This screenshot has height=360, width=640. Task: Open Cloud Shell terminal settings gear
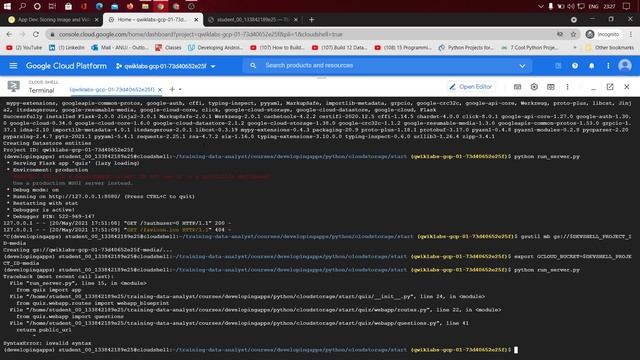point(534,87)
